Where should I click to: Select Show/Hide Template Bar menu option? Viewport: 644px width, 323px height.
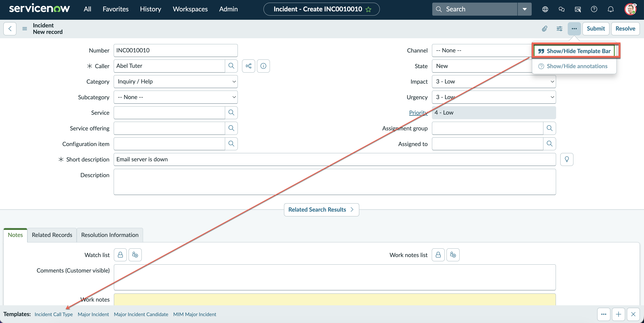point(574,51)
